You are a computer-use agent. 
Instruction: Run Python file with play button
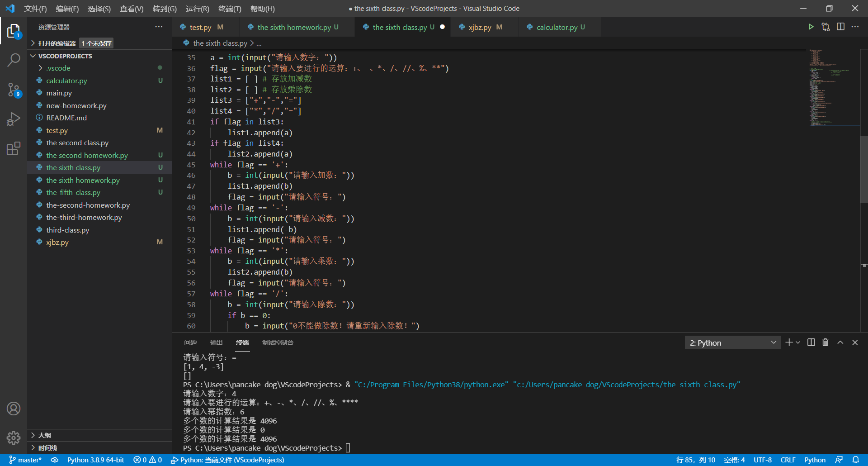pyautogui.click(x=811, y=27)
